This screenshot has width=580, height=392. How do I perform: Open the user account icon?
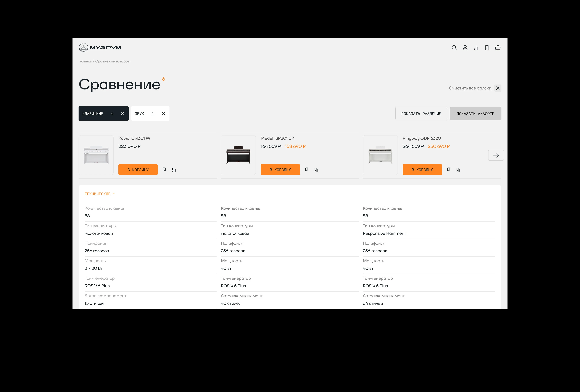(465, 47)
